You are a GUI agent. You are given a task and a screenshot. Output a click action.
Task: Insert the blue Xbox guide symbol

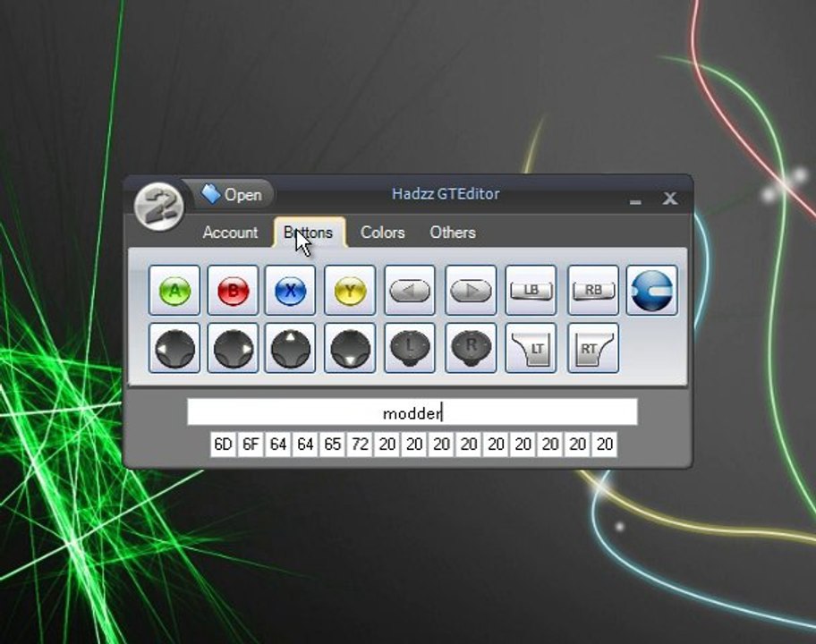652,291
